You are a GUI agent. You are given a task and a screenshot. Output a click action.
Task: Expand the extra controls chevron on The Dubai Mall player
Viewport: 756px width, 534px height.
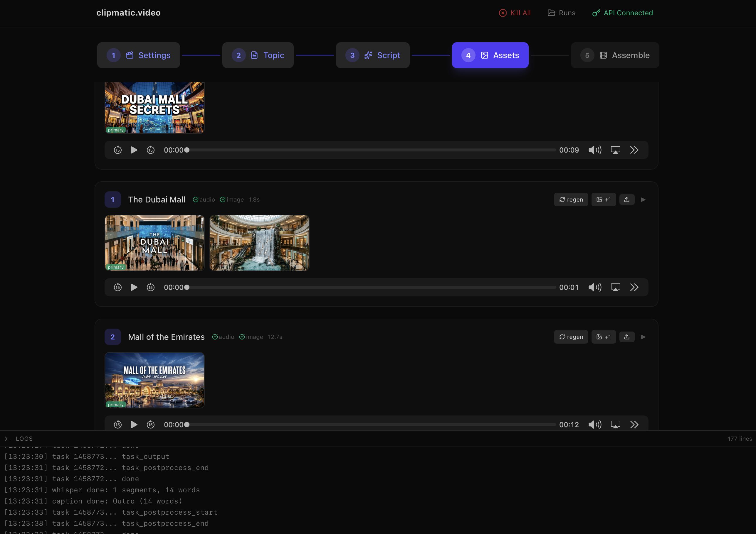pos(634,287)
